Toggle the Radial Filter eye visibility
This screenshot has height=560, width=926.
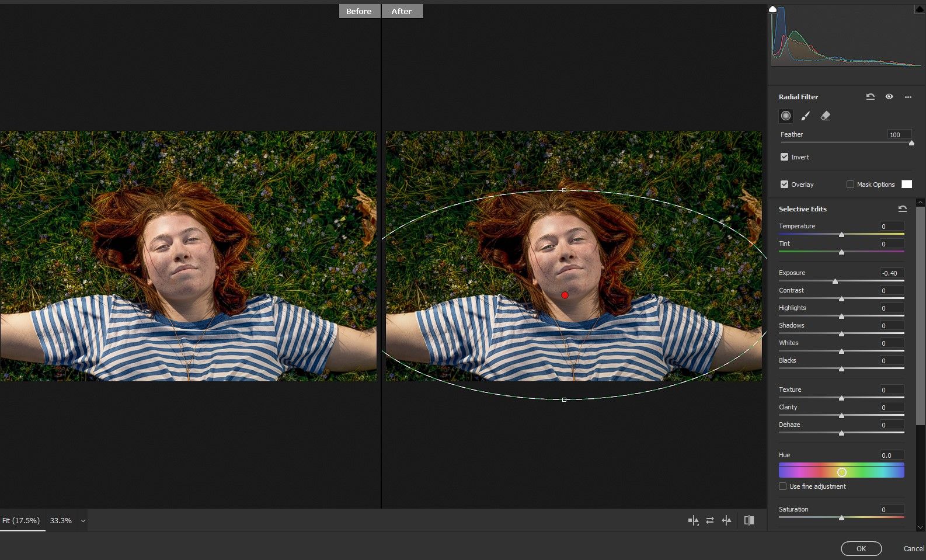(889, 97)
